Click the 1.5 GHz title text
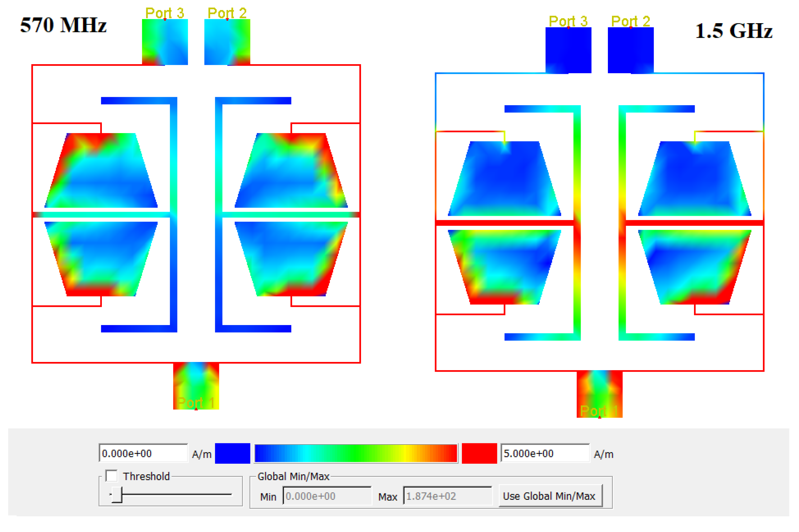Viewport: 799px width, 532px height. [x=734, y=31]
